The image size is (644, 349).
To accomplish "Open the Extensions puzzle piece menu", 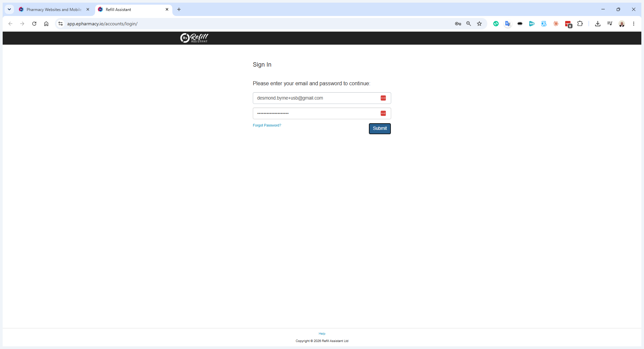I will (580, 24).
